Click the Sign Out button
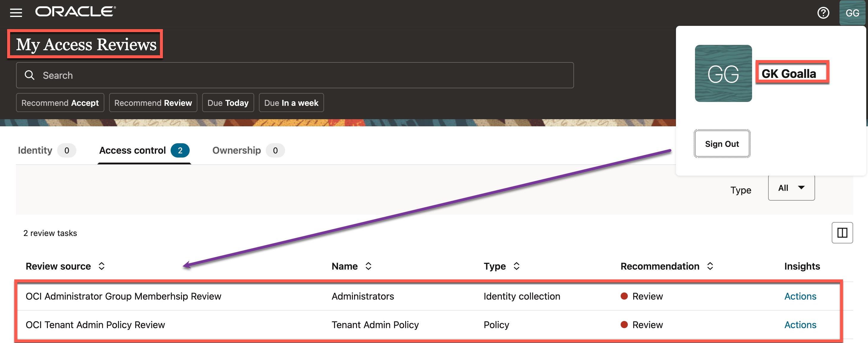868x343 pixels. point(722,144)
